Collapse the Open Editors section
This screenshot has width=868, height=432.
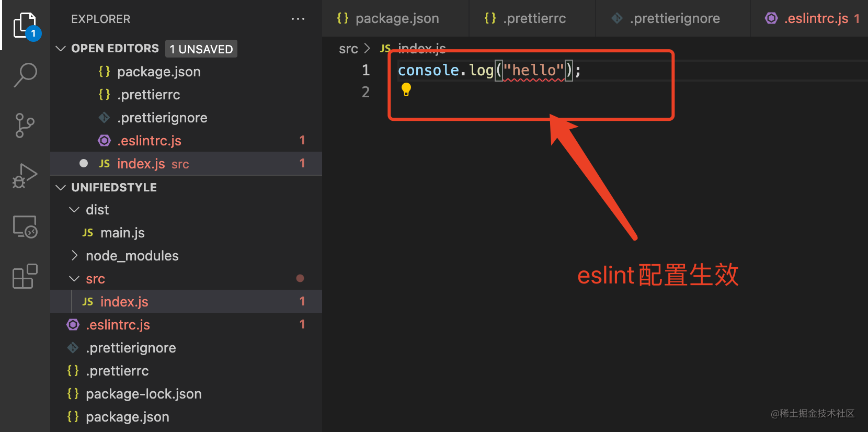[61, 49]
